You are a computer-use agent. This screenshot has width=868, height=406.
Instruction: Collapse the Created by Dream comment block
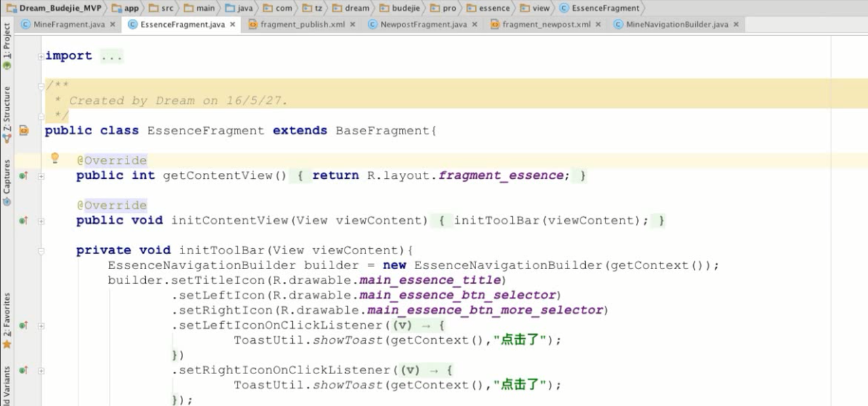pyautogui.click(x=41, y=85)
